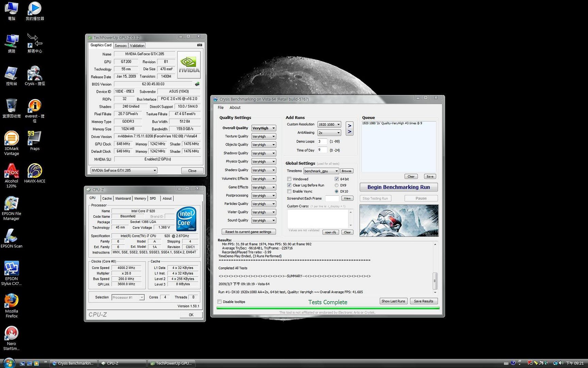Viewport: 588px width, 368px height.
Task: Click the Demo Loops input field
Action: (322, 141)
